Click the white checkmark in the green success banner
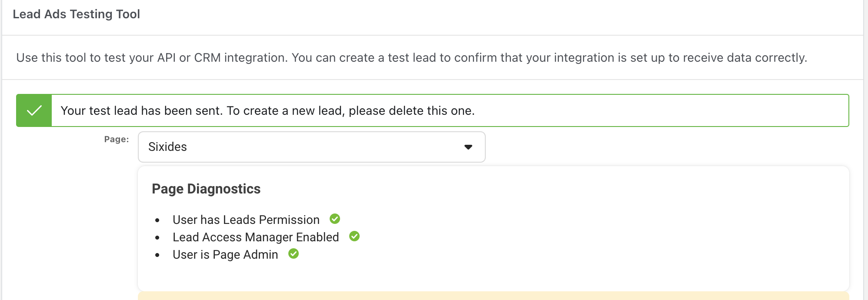868x300 pixels. (x=34, y=110)
